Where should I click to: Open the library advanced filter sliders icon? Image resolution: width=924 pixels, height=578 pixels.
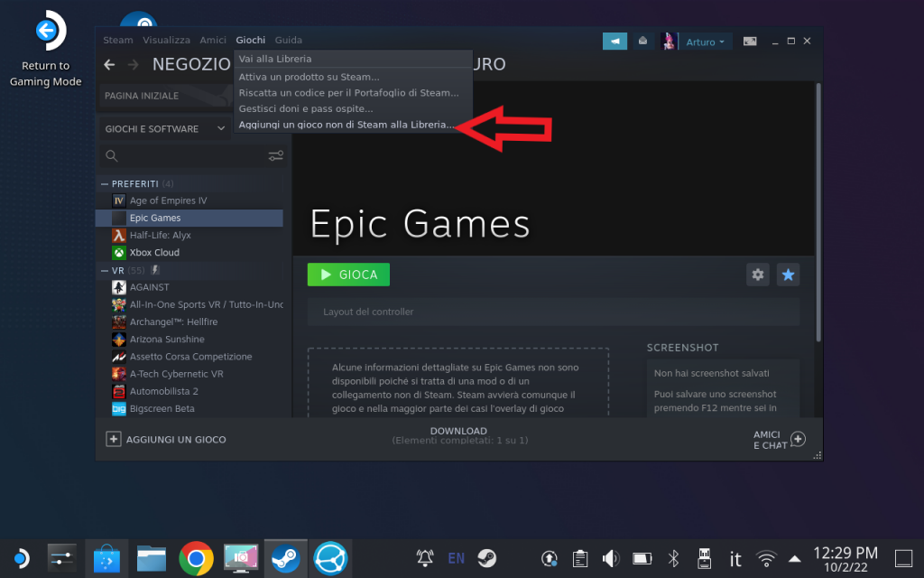(276, 155)
